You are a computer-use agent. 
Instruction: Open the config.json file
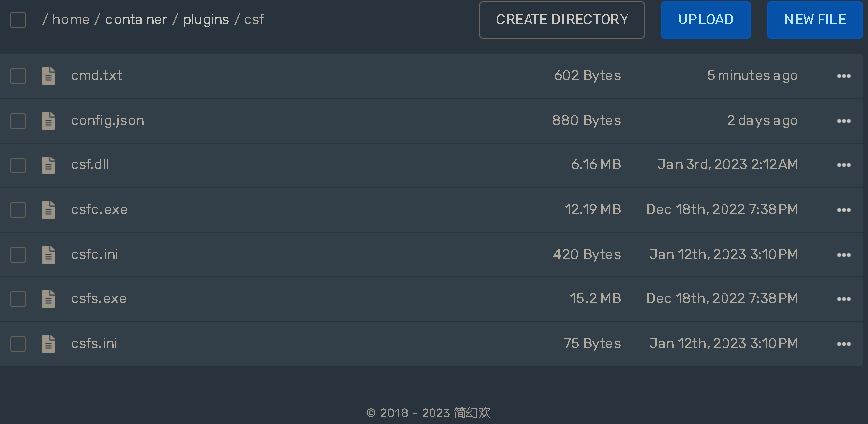coord(108,120)
